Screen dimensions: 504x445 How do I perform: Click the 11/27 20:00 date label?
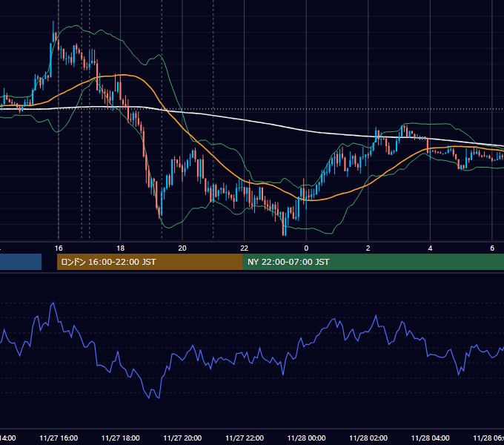[182, 438]
